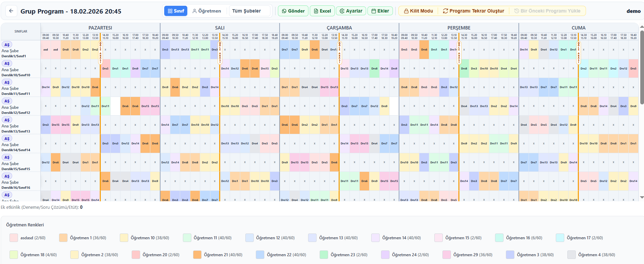Regenerate with Programı Tekrar Oluştur
The image size is (644, 264).
click(473, 11)
